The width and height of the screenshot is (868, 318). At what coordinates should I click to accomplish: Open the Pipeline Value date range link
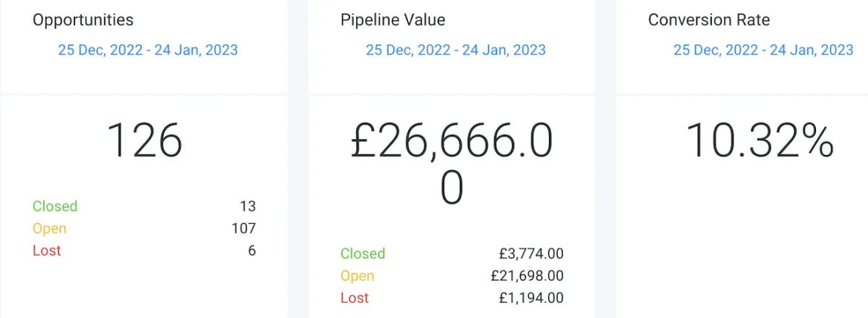pyautogui.click(x=456, y=50)
